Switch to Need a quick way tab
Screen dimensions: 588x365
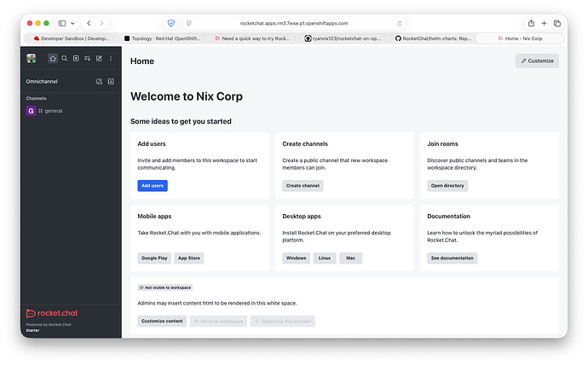coord(252,38)
